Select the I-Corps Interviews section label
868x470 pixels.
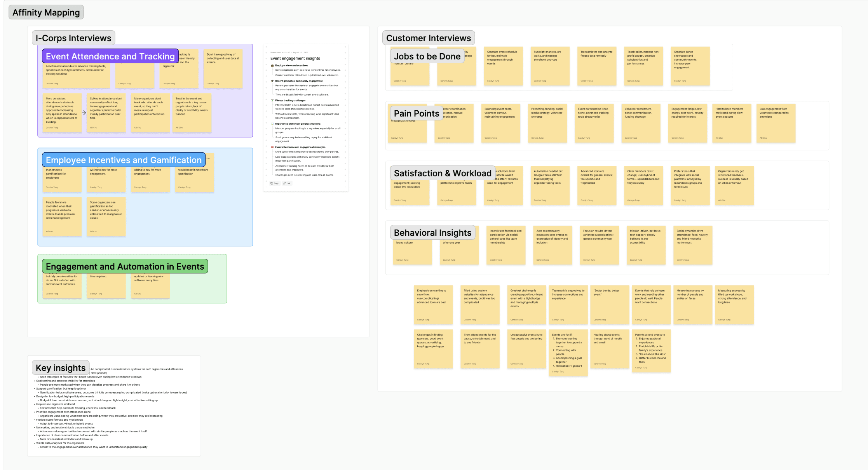point(73,38)
